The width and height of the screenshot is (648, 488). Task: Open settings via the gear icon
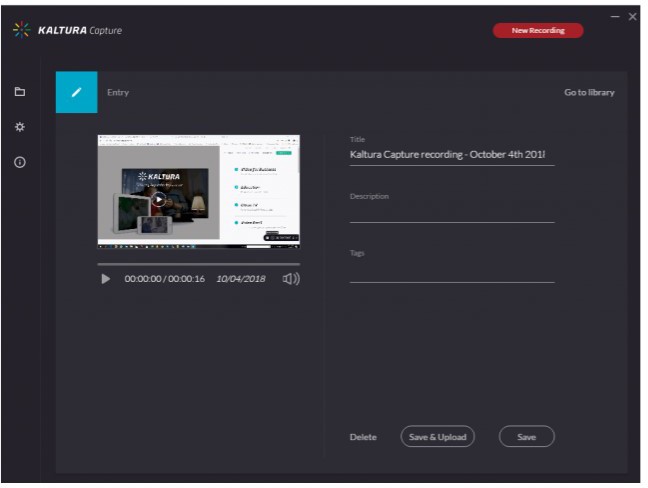coord(20,127)
